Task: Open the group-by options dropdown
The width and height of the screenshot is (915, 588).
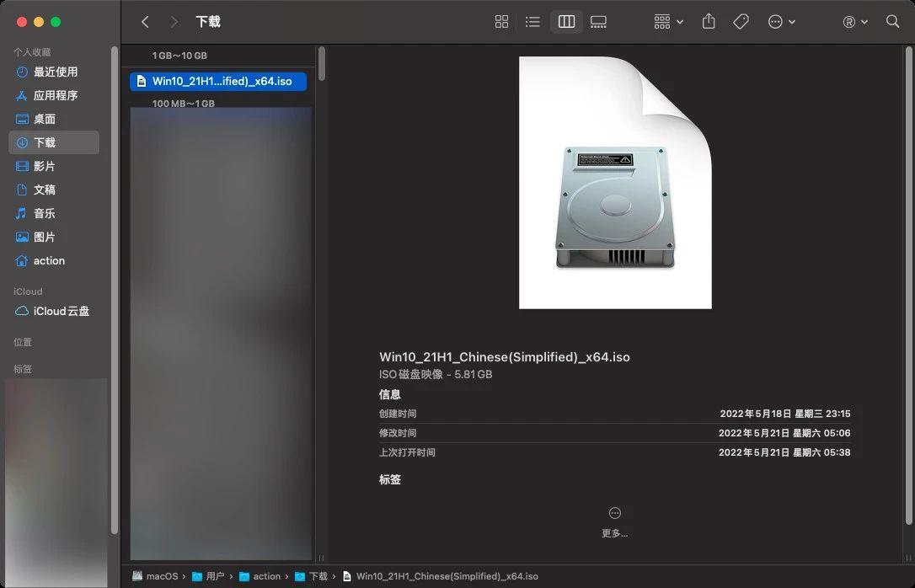Action: click(x=668, y=22)
